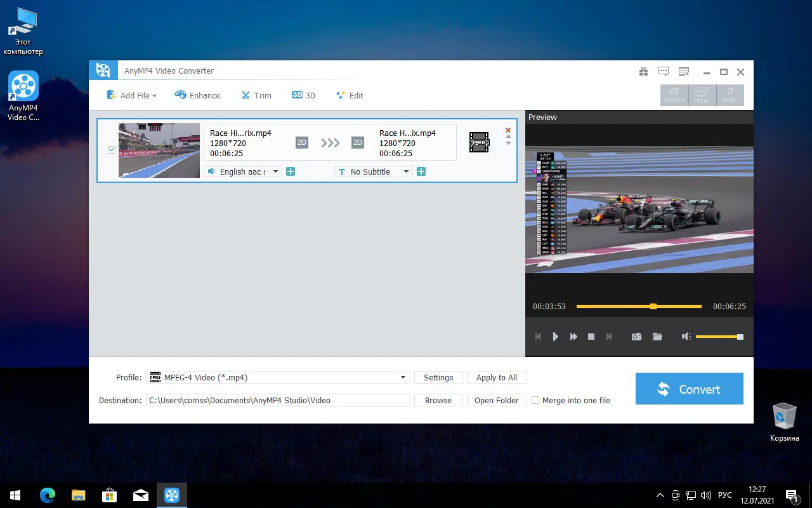The image size is (812, 508).
Task: Open the 3D conversion panel
Action: pyautogui.click(x=303, y=95)
